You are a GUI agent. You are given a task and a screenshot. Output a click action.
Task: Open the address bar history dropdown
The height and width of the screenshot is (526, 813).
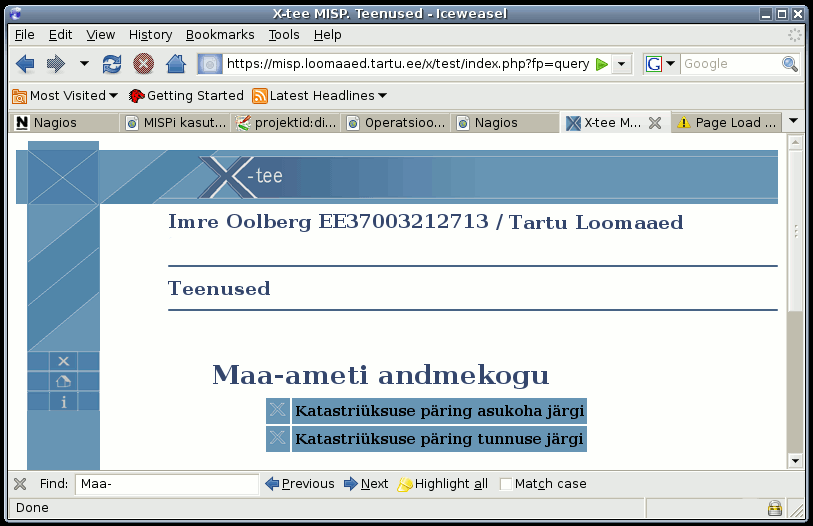point(621,64)
